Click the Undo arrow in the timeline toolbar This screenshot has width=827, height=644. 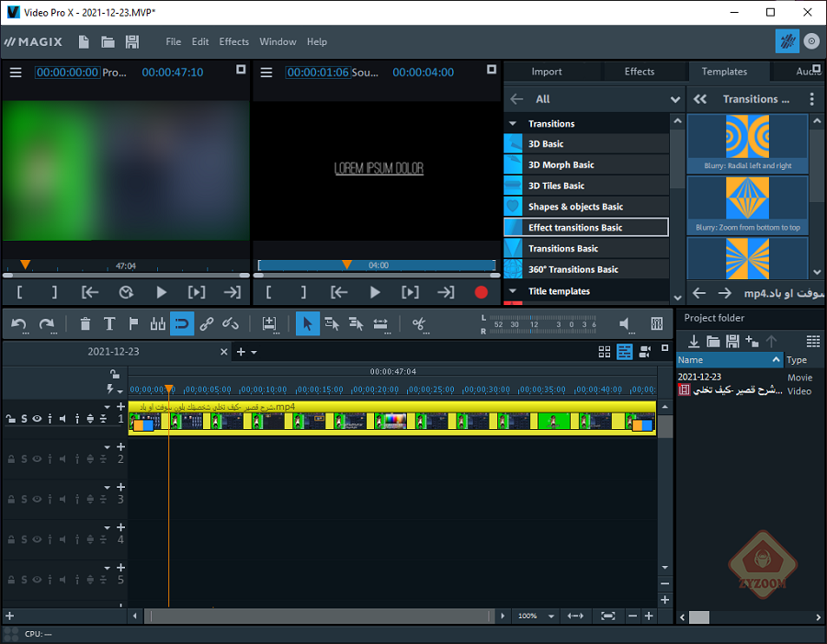[19, 324]
